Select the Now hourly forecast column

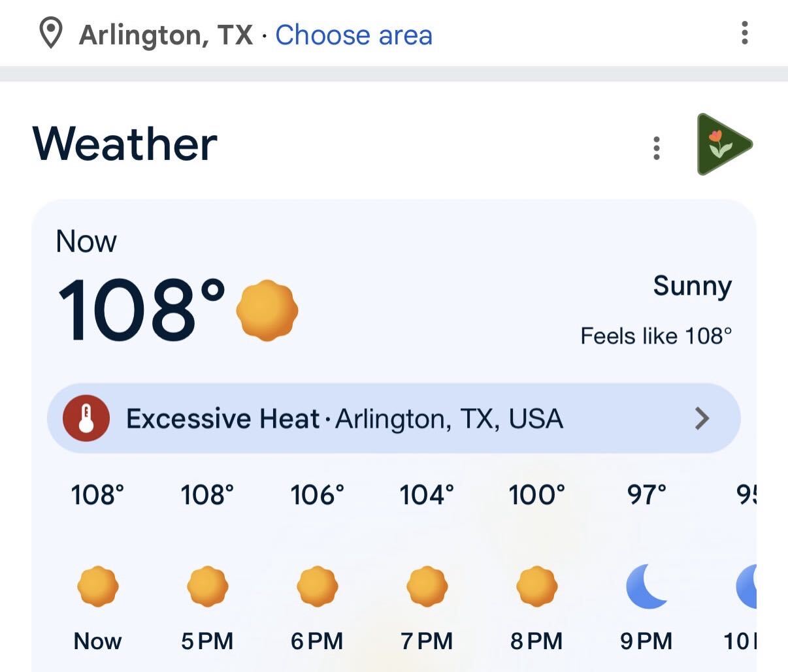(x=97, y=567)
